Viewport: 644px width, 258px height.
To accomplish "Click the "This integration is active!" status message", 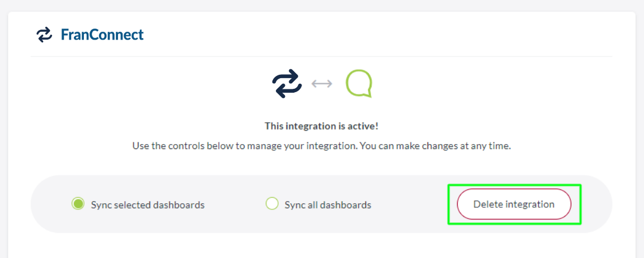I will point(322,126).
